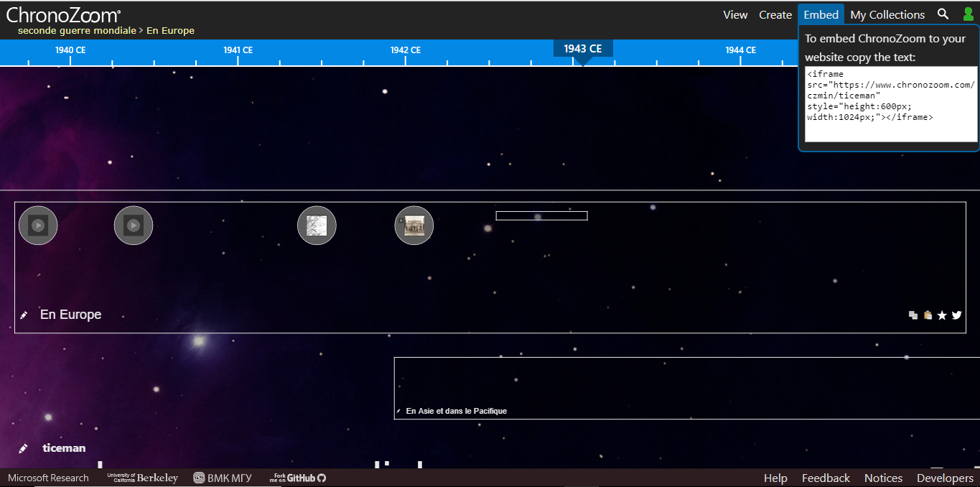Image resolution: width=980 pixels, height=487 pixels.
Task: Open the Fork me on GitHub link
Action: 298,478
